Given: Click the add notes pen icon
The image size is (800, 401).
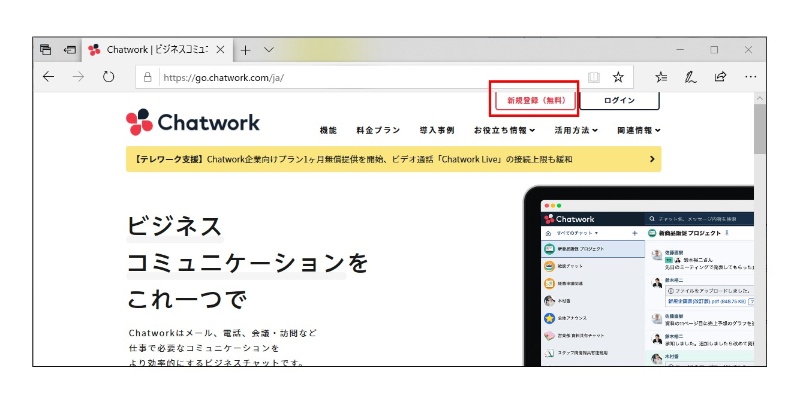Looking at the screenshot, I should coord(690,76).
